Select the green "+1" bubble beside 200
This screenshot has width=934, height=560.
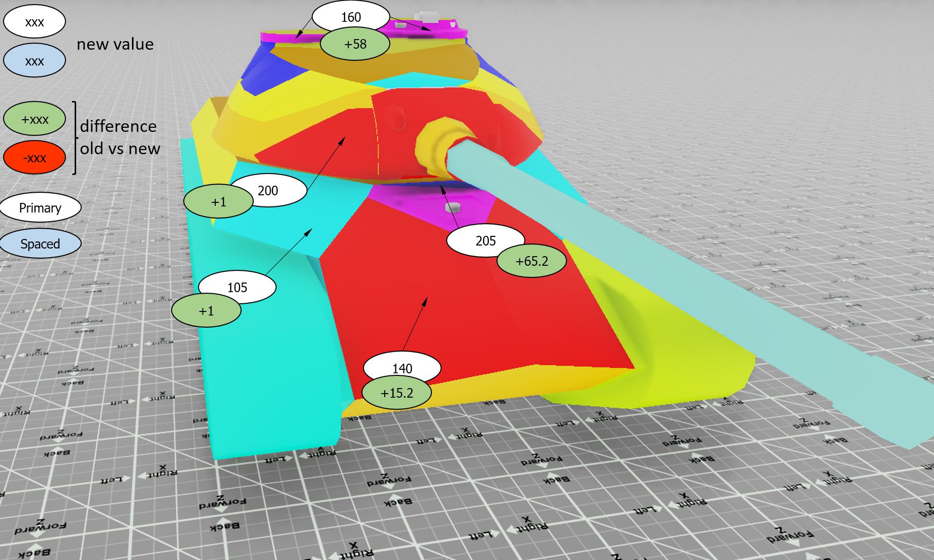tap(218, 202)
